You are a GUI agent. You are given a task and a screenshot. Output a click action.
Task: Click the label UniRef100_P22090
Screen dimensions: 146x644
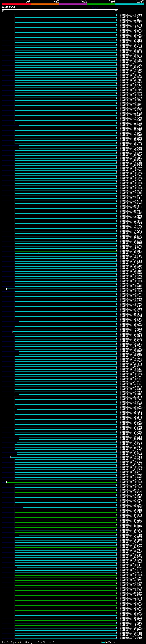131,276
